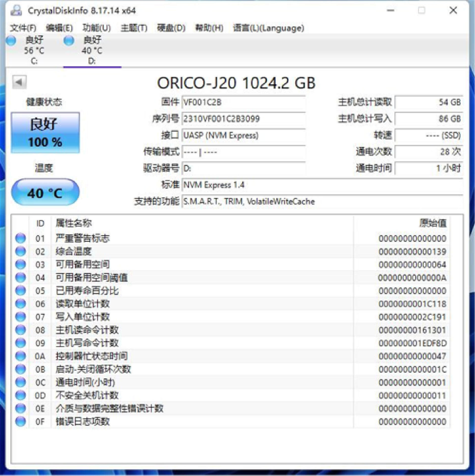Click the status icon of row 0F 错误日志项数
Screen dimensions: 475x476
(21, 422)
